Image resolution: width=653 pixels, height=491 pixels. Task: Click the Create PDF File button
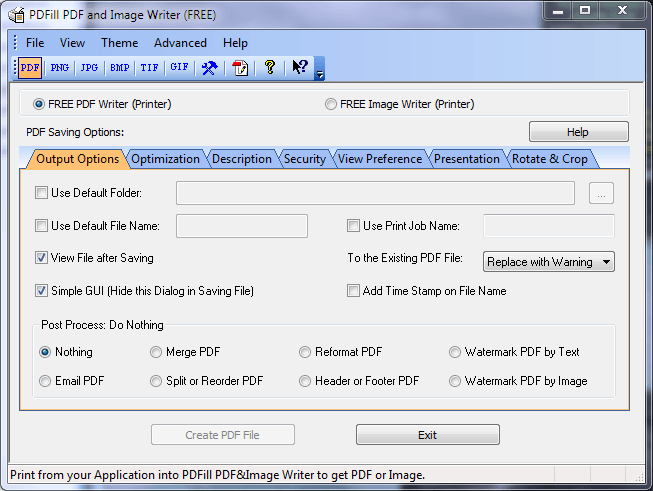click(223, 435)
